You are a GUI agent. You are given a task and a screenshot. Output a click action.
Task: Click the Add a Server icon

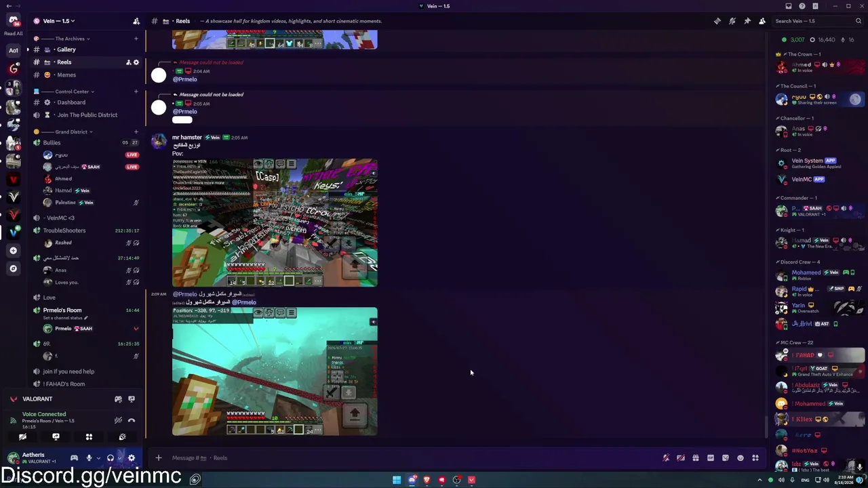point(13,251)
